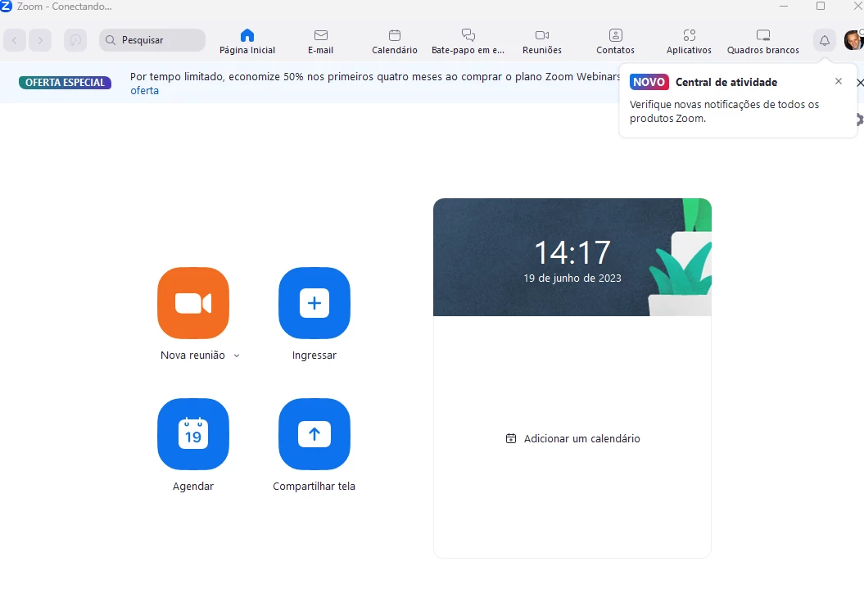
Task: Click Adicionar um calendário link
Action: [x=572, y=438]
